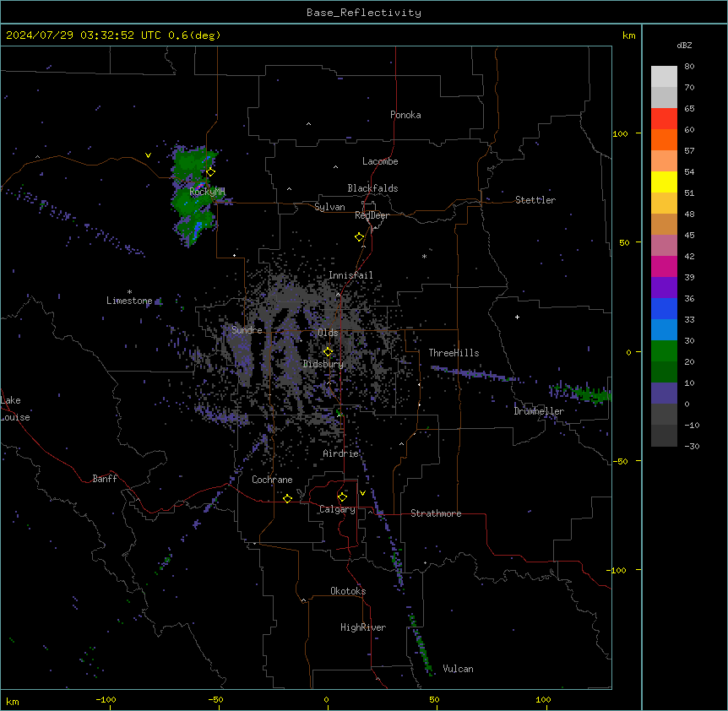Select the yellow diamond marker above Calgary label

(x=342, y=497)
